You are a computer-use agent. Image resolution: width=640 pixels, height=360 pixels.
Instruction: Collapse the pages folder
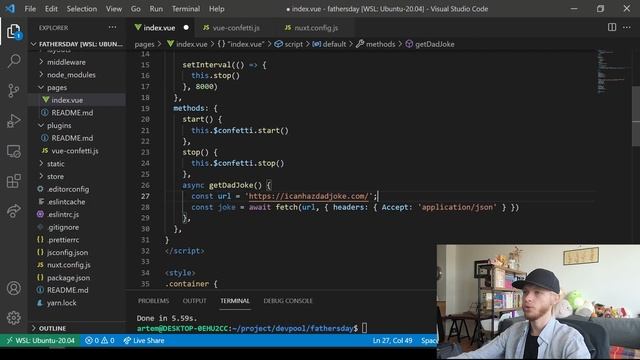tap(77, 87)
